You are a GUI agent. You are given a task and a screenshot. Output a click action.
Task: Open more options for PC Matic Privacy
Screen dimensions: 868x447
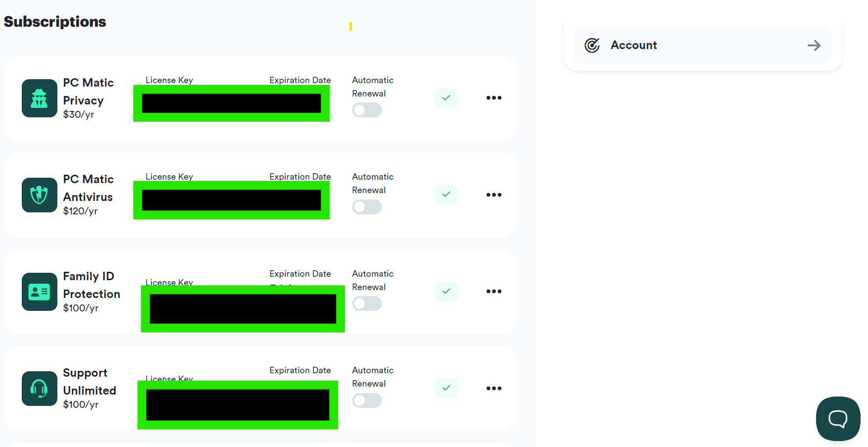point(494,98)
